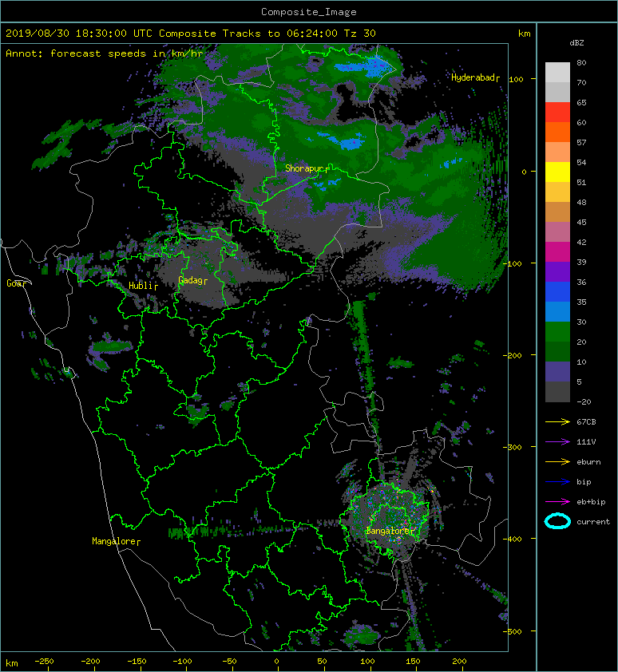This screenshot has width=618, height=672.
Task: Click the current legend label
Action: pyautogui.click(x=593, y=522)
